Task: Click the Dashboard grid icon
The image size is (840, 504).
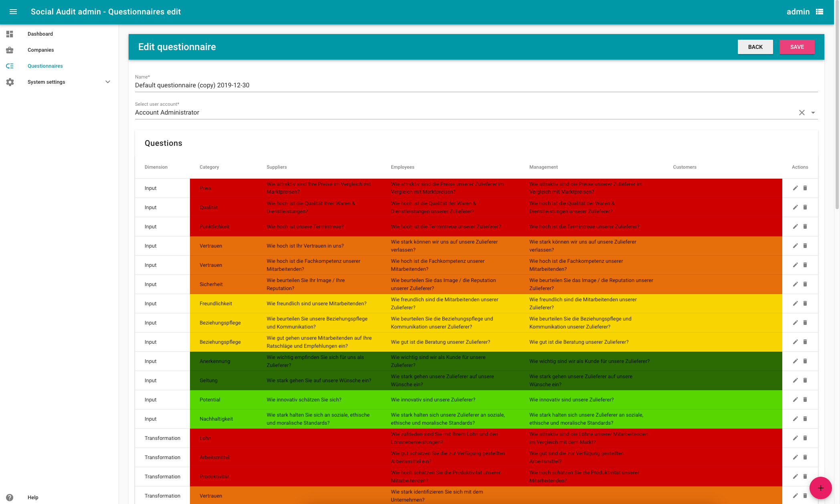Action: [10, 34]
